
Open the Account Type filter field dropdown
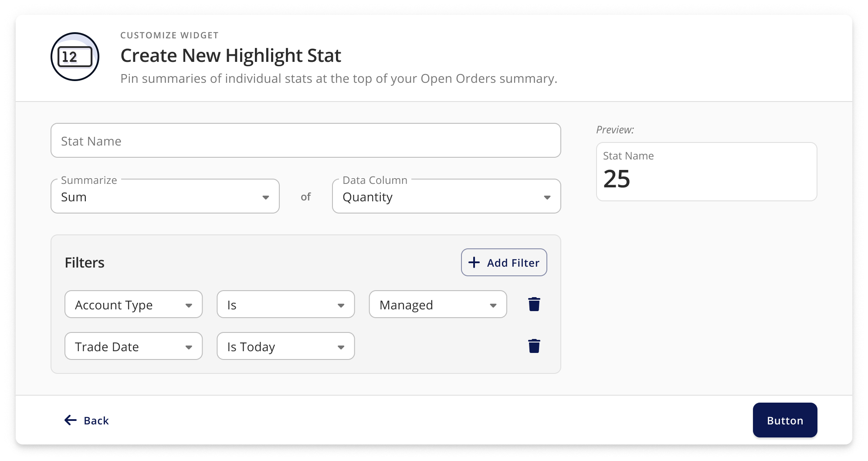(133, 305)
